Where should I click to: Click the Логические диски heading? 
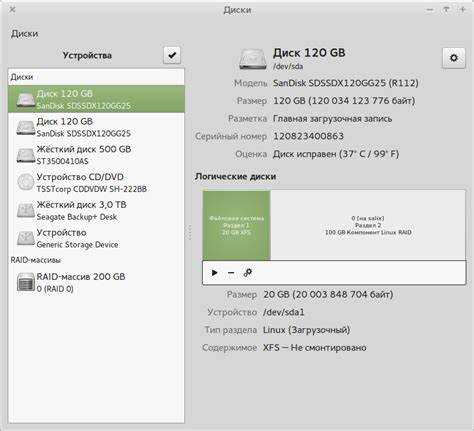click(235, 176)
